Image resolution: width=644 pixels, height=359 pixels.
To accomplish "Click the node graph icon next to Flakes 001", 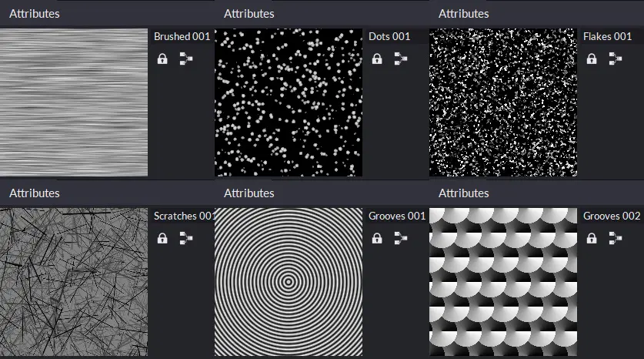I will tap(616, 59).
